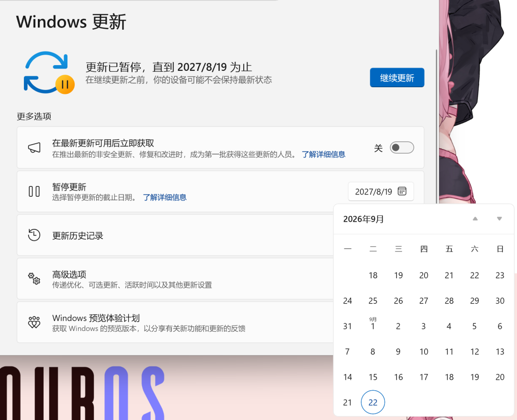Screen dimensions: 517x420
Task: Choose date 24 in the calendar
Action: click(348, 301)
